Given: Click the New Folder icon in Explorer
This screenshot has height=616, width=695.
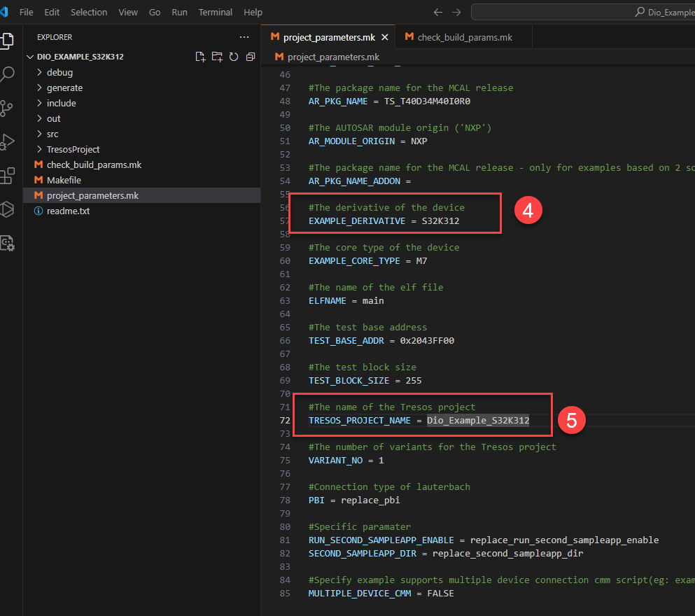Looking at the screenshot, I should 217,57.
